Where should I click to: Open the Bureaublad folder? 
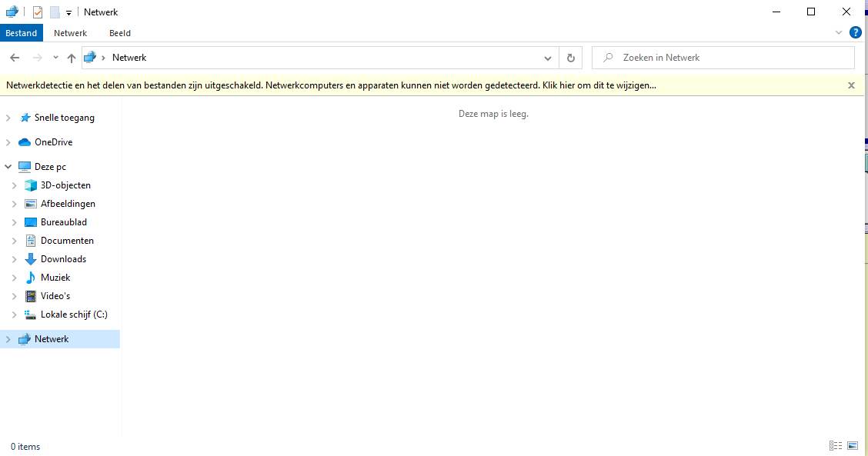[64, 222]
